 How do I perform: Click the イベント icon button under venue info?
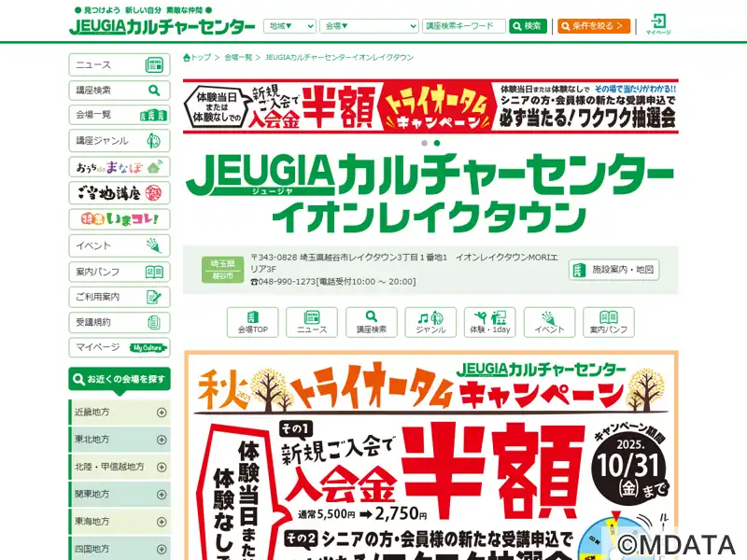point(550,322)
